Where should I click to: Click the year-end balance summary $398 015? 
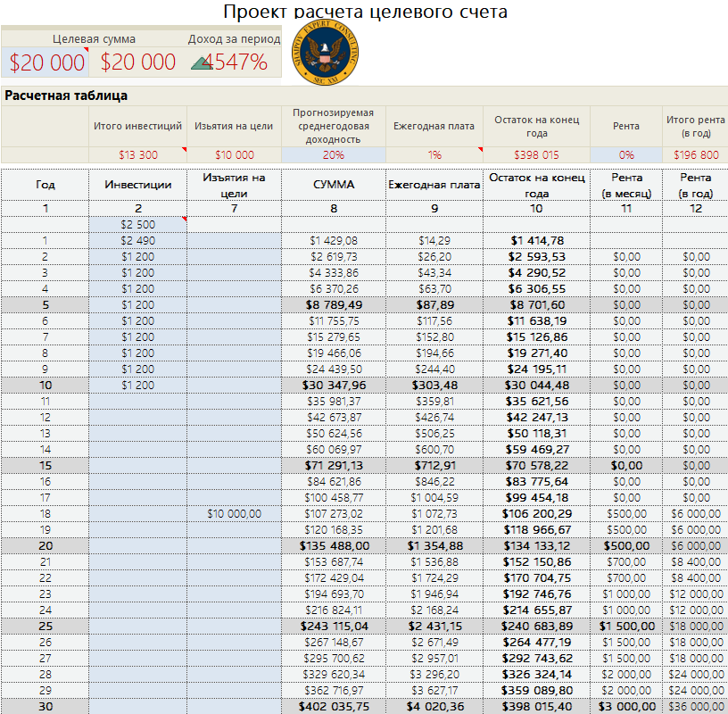tap(536, 154)
